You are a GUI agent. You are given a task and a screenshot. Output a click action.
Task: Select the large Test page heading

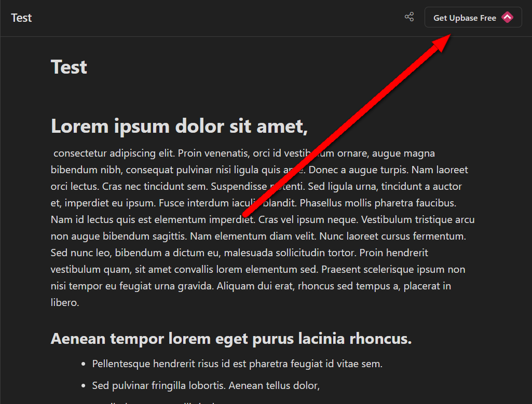pyautogui.click(x=69, y=67)
